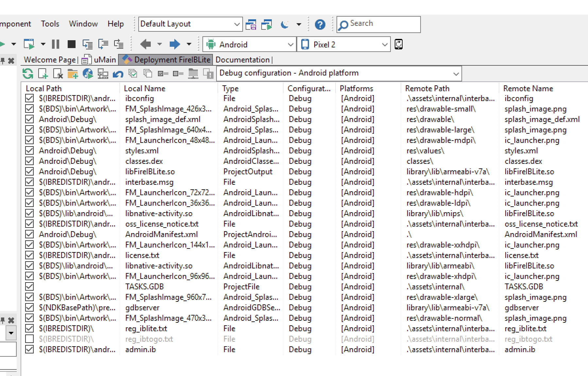Click the IDE Search input field

tap(379, 24)
